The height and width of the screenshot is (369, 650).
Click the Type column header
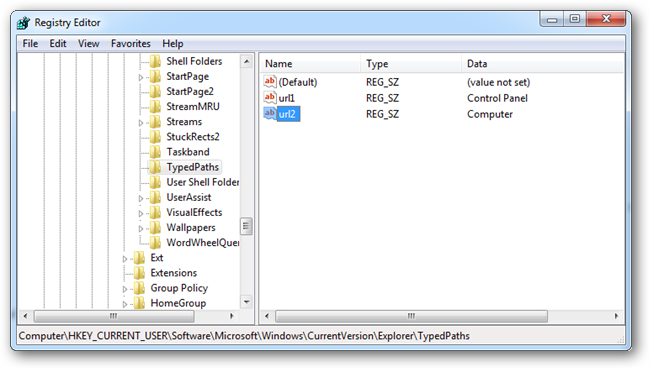(411, 64)
